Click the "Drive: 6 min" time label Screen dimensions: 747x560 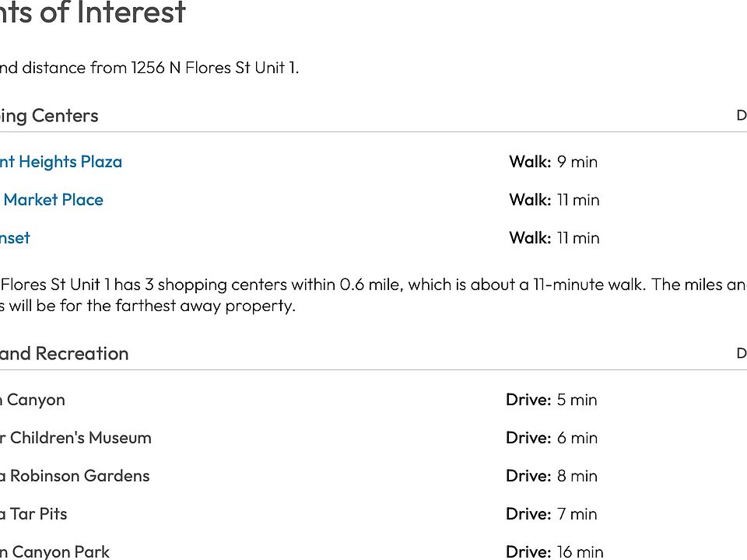(x=552, y=438)
